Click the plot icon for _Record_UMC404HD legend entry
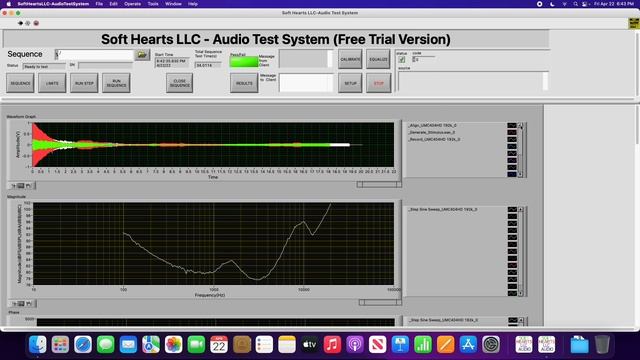The height and width of the screenshot is (360, 640). point(512,139)
